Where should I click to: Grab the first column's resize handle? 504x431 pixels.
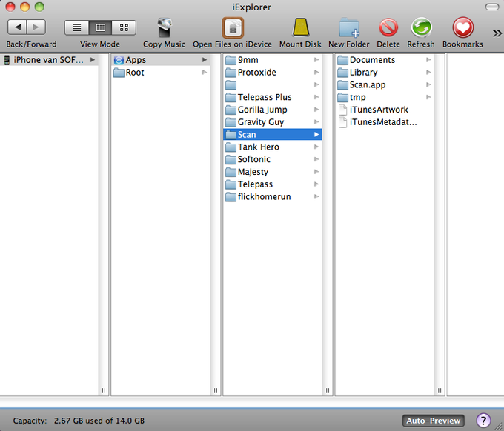[x=104, y=390]
